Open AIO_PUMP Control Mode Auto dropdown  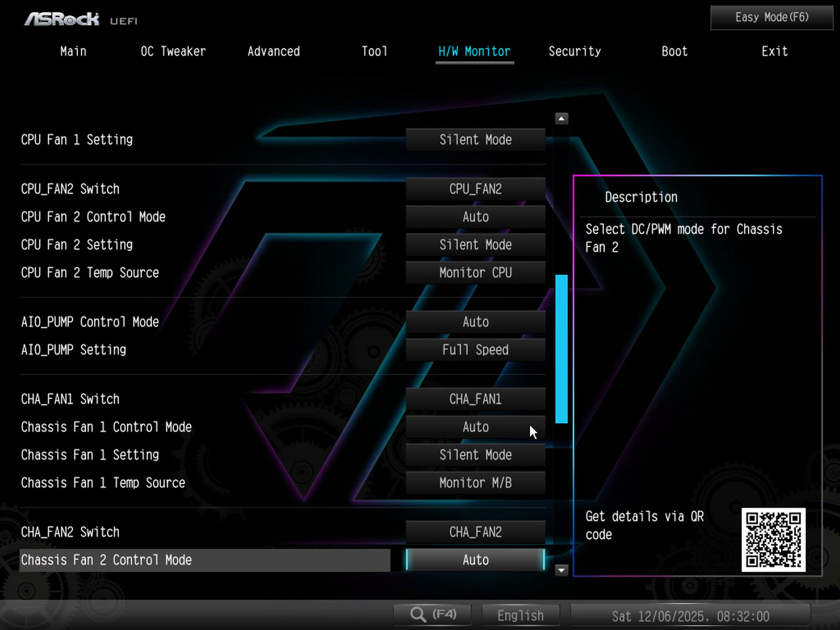tap(475, 322)
